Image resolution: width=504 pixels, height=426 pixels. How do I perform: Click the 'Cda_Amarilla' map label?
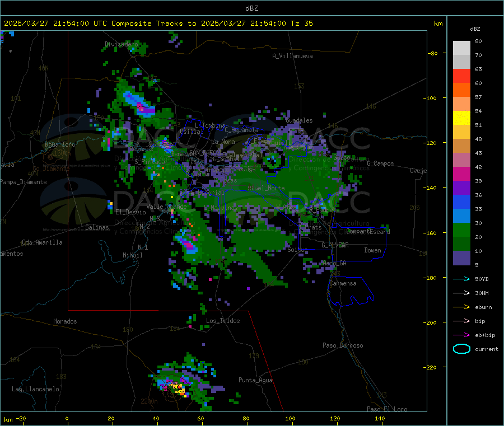(x=42, y=242)
